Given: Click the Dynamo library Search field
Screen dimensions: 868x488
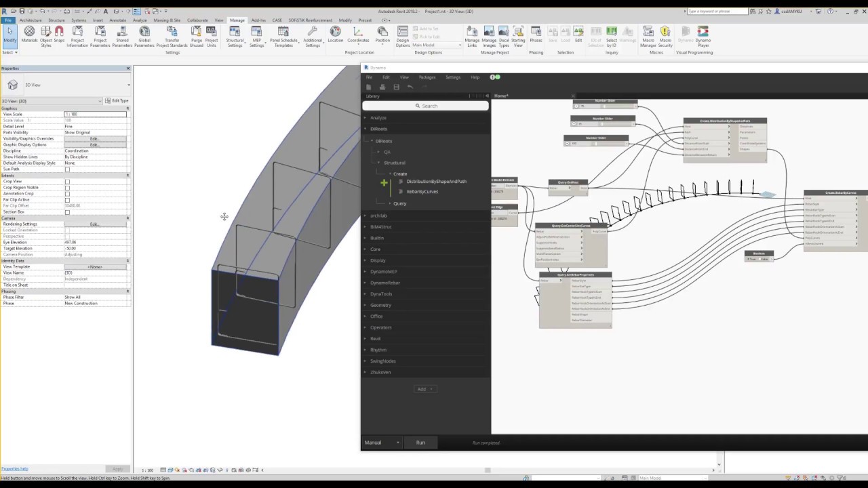Looking at the screenshot, I should 426,106.
